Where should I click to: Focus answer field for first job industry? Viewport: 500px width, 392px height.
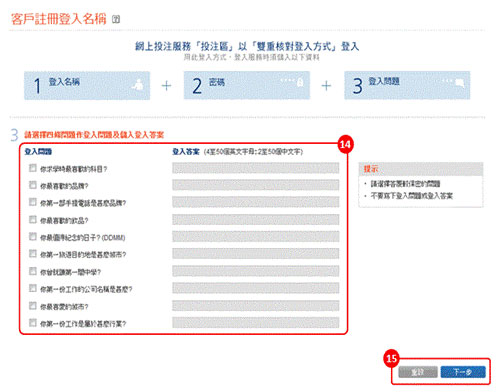coord(256,323)
